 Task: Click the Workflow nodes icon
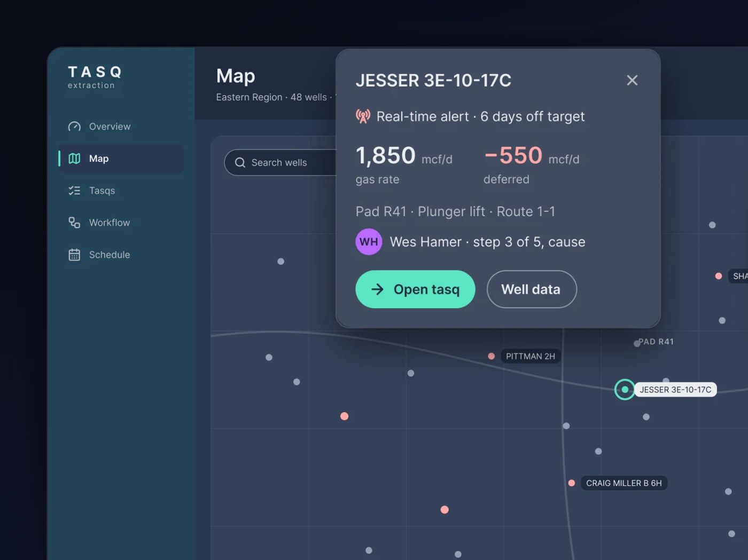(x=74, y=223)
